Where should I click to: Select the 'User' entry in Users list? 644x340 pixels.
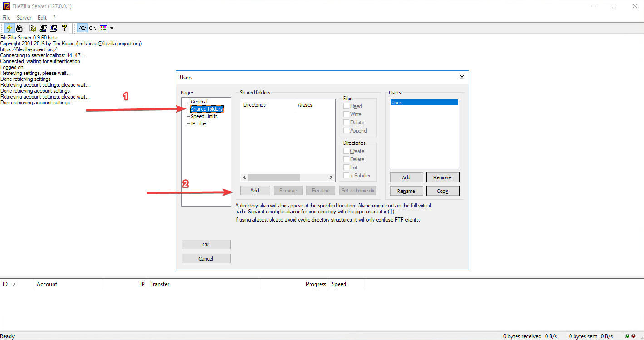coord(424,103)
